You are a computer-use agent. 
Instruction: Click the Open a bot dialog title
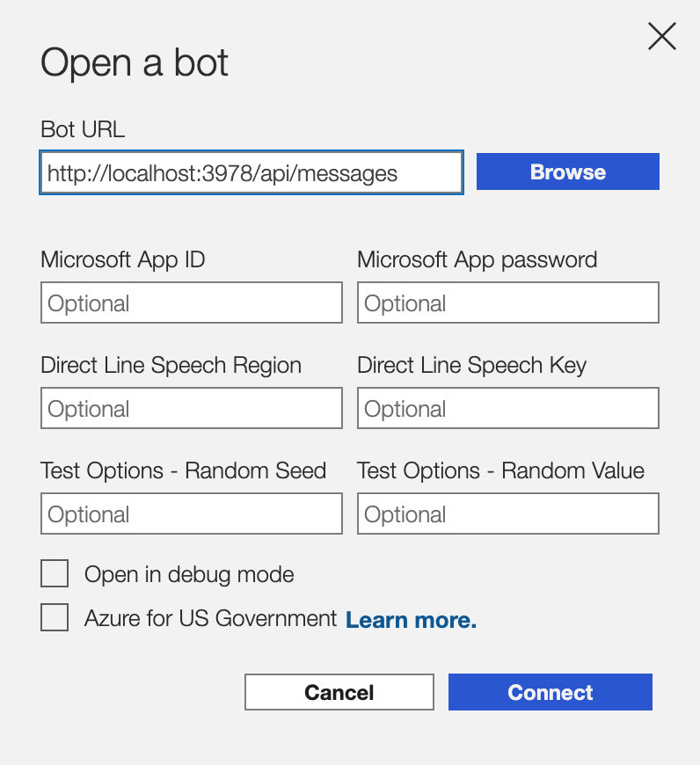tap(133, 63)
